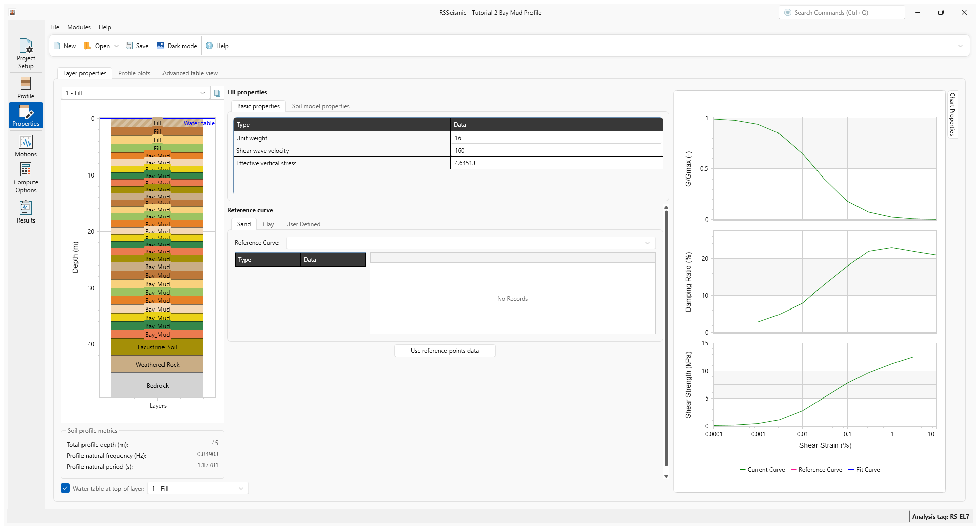
Task: Edit the Unit weight value 16
Action: click(556, 138)
